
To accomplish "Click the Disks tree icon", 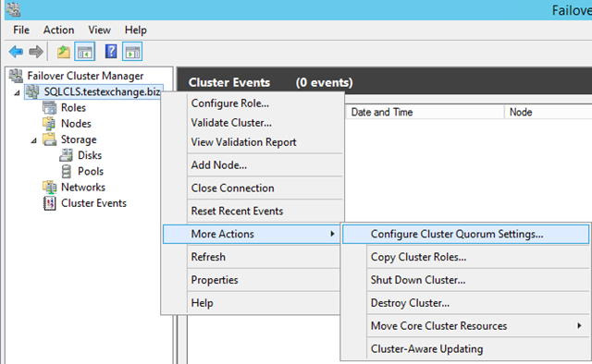I will (66, 155).
